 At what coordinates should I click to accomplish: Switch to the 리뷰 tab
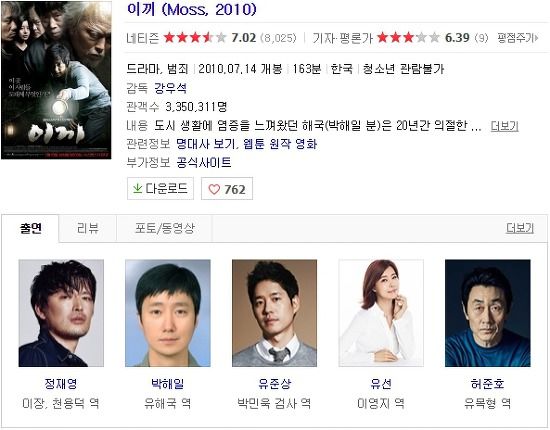88,228
